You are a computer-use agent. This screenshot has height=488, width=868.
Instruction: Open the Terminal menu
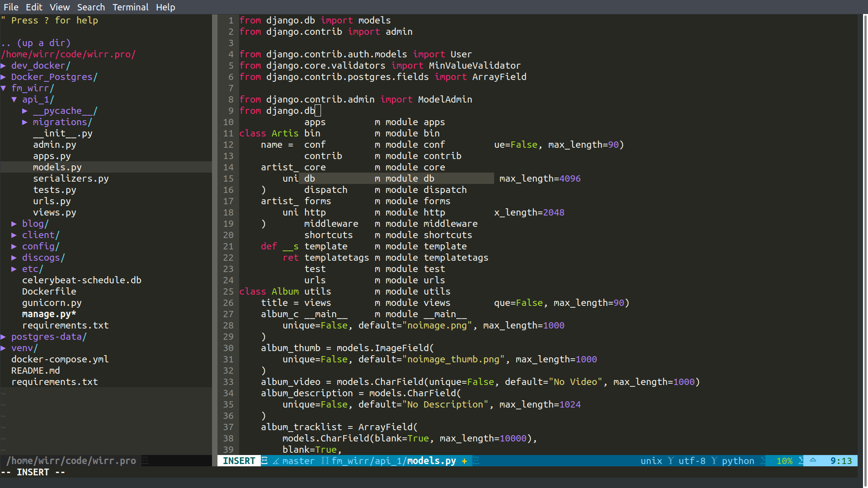click(130, 7)
